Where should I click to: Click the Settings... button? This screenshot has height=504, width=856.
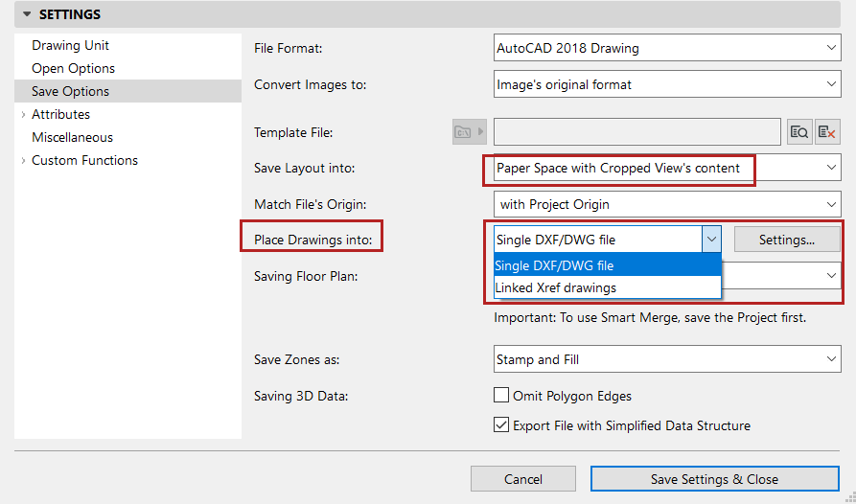click(x=786, y=240)
